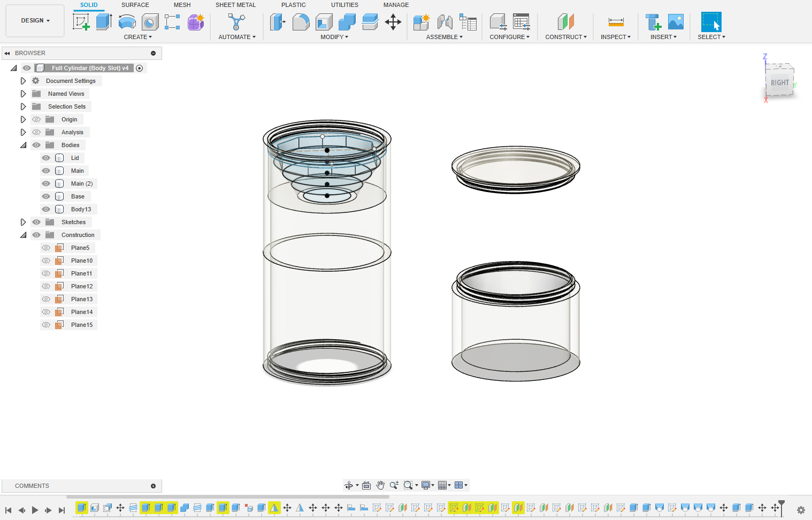Collapse the Bodies folder

pyautogui.click(x=23, y=145)
